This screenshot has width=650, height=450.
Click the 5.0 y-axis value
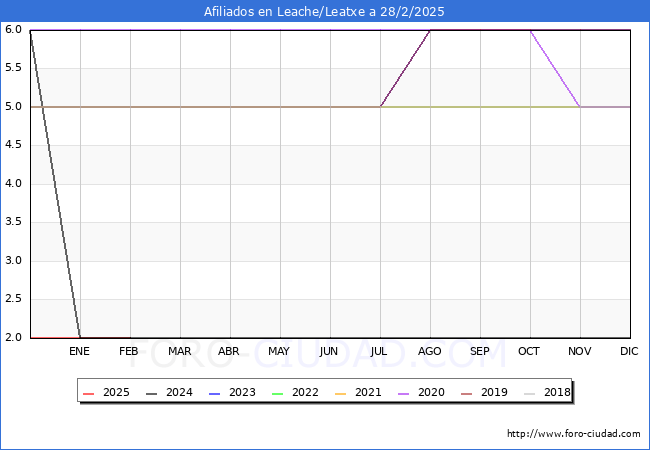tap(13, 106)
